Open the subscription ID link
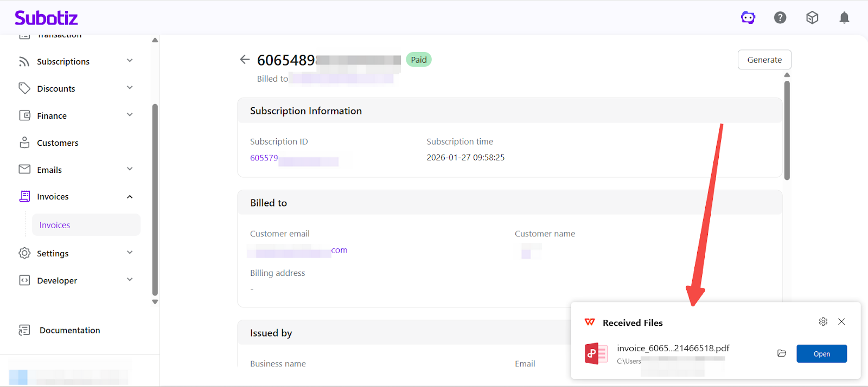 click(x=264, y=158)
